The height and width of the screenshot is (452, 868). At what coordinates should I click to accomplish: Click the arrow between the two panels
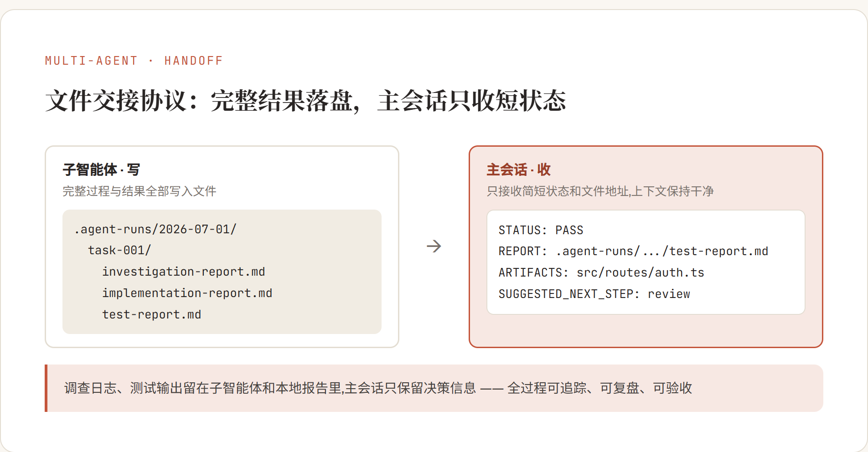point(434,247)
